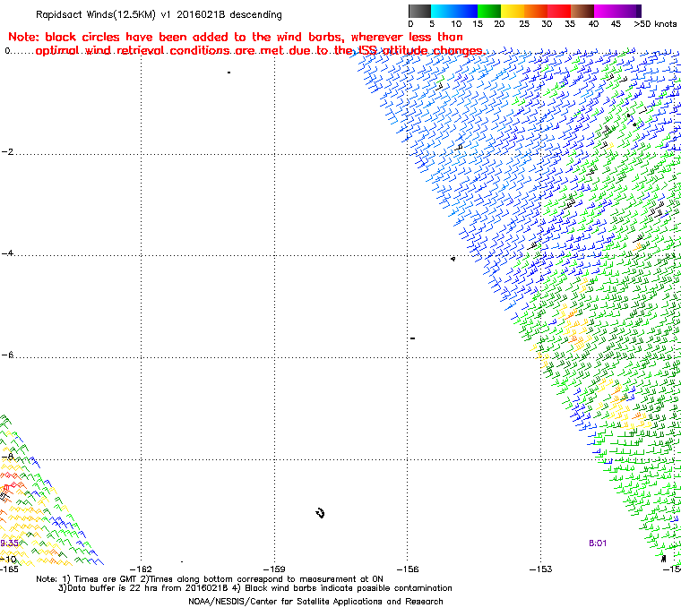Click the -159 longitude axis label
This screenshot has height=616, width=681.
274,569
